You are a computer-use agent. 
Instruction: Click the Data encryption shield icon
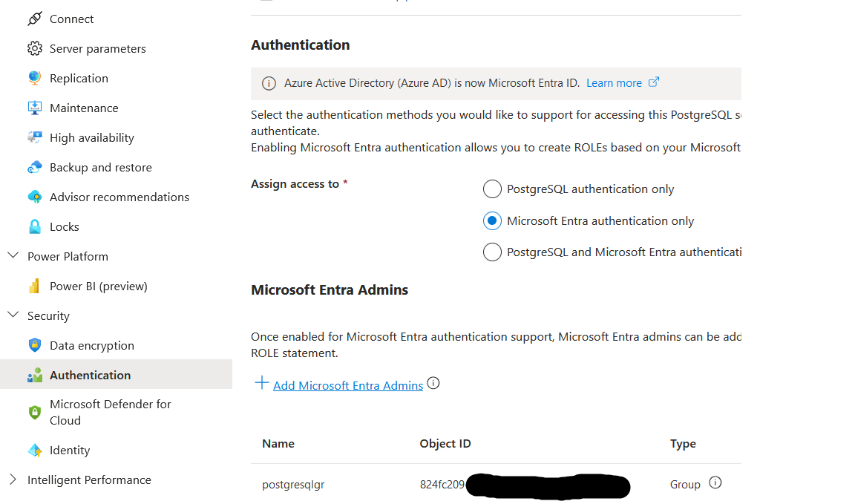(x=34, y=345)
